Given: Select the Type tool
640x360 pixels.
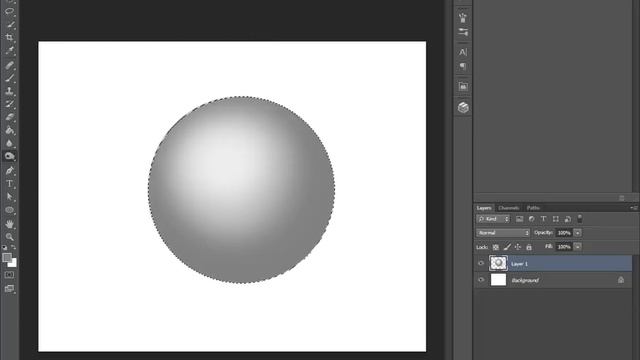Looking at the screenshot, I should [9, 184].
